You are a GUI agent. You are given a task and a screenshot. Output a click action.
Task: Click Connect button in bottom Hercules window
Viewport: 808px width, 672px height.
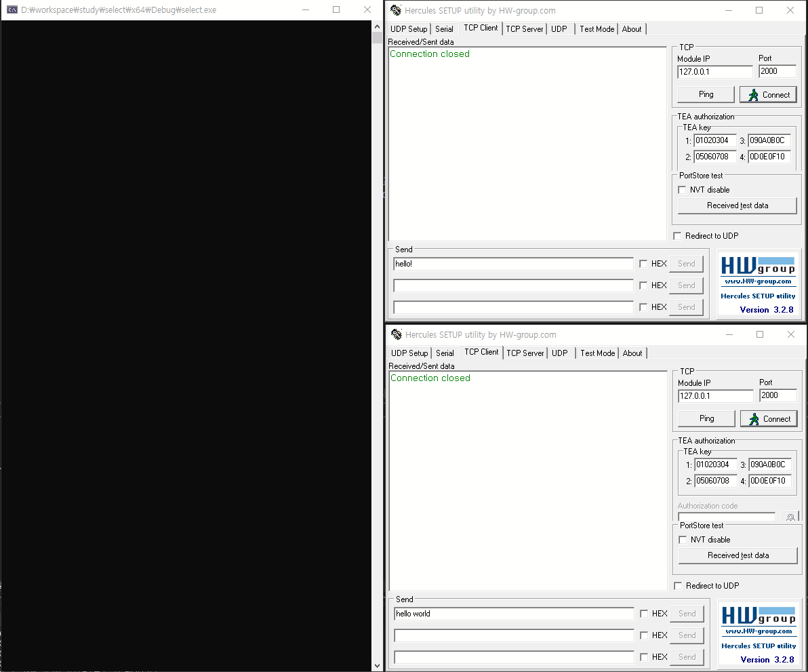click(769, 419)
